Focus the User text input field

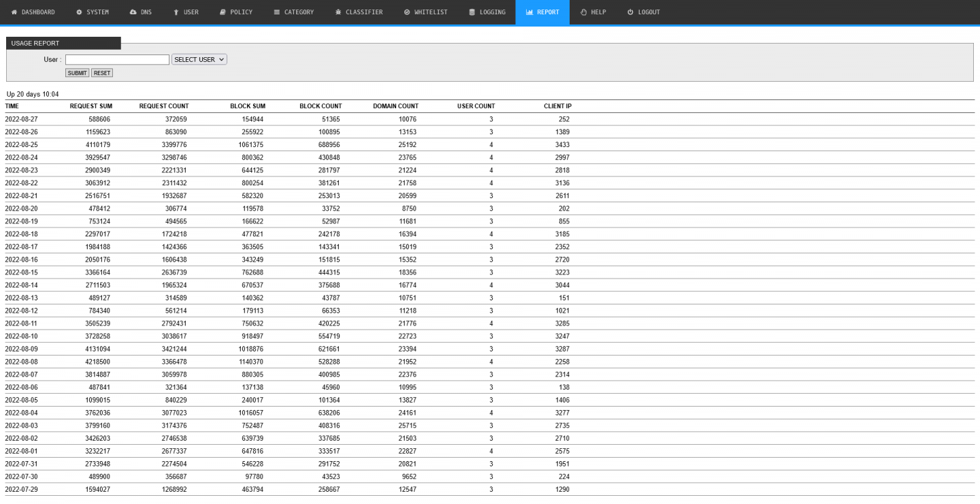[x=117, y=60]
